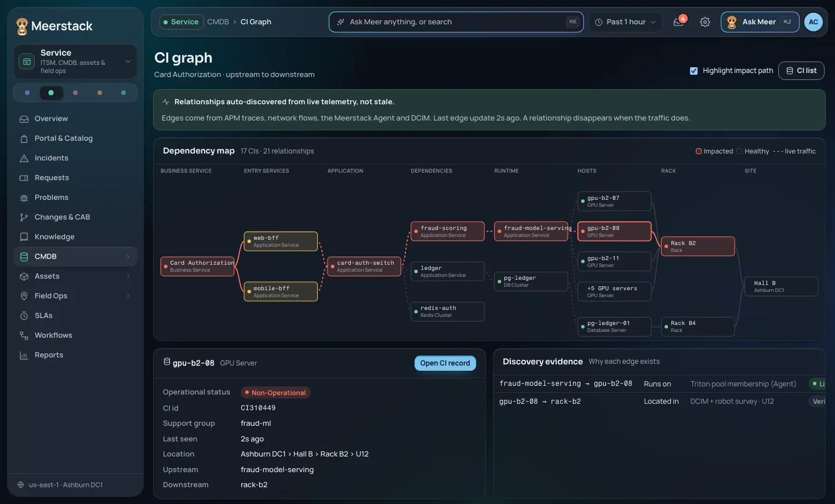835x504 pixels.
Task: Select the pg-ledger DB Cluster node
Action: click(531, 282)
